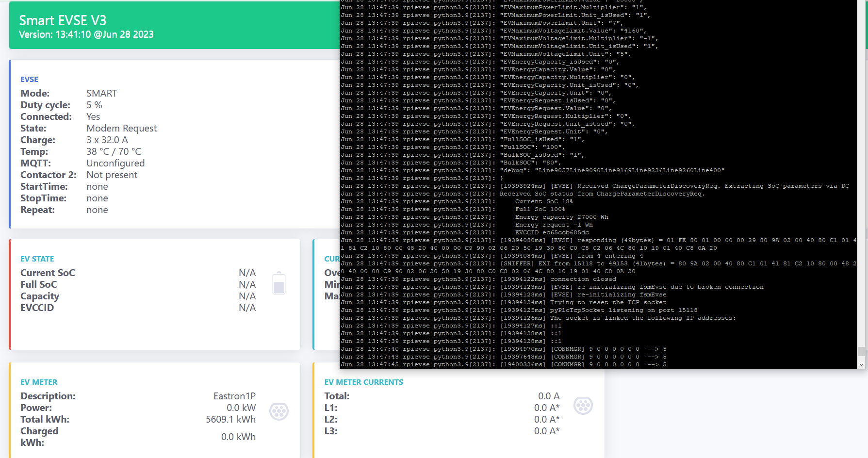Click the battery icon in EV STATE card
The width and height of the screenshot is (868, 458).
[279, 283]
